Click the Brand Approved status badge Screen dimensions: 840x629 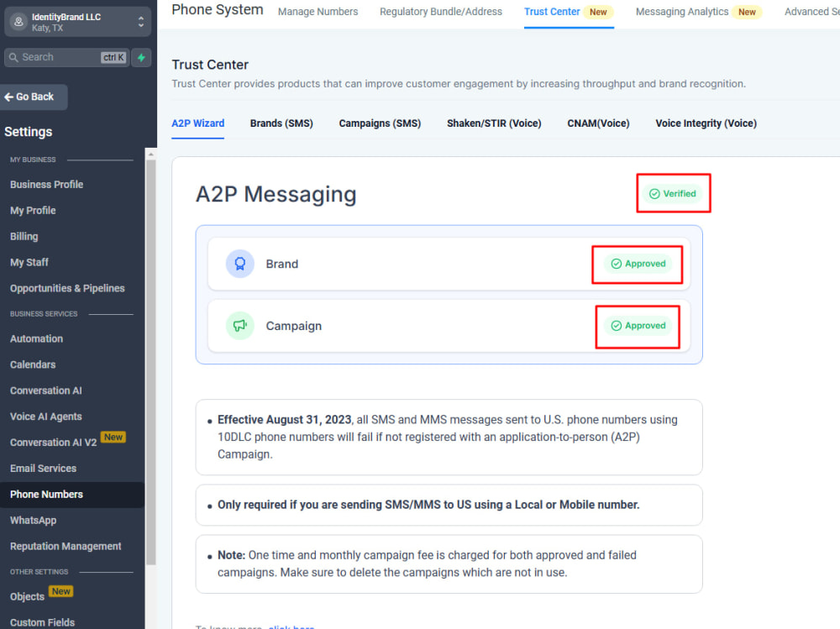(x=638, y=264)
